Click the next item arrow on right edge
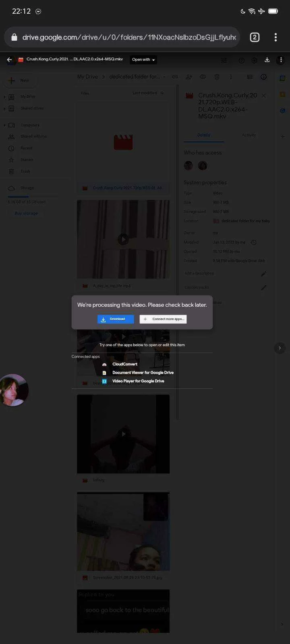This screenshot has width=290, height=644. 280,348
